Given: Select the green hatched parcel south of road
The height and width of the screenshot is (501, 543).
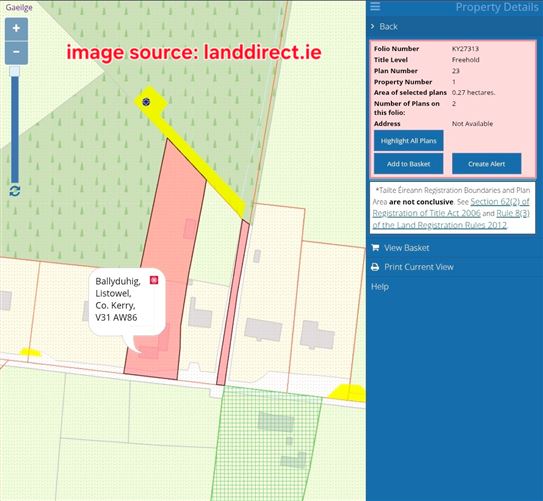Looking at the screenshot, I should (x=267, y=443).
